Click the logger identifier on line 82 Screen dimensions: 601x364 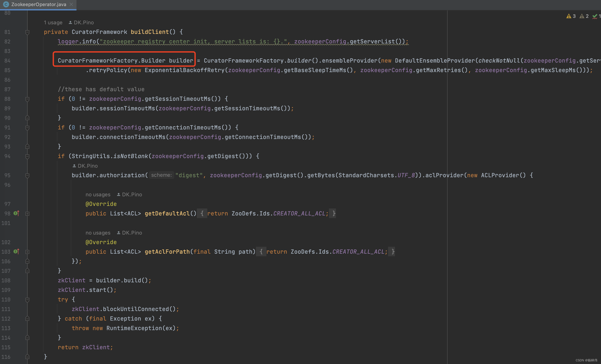click(68, 41)
